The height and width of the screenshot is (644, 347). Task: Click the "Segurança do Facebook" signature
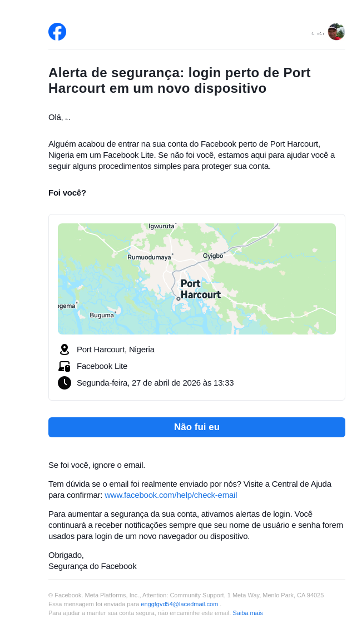(92, 566)
